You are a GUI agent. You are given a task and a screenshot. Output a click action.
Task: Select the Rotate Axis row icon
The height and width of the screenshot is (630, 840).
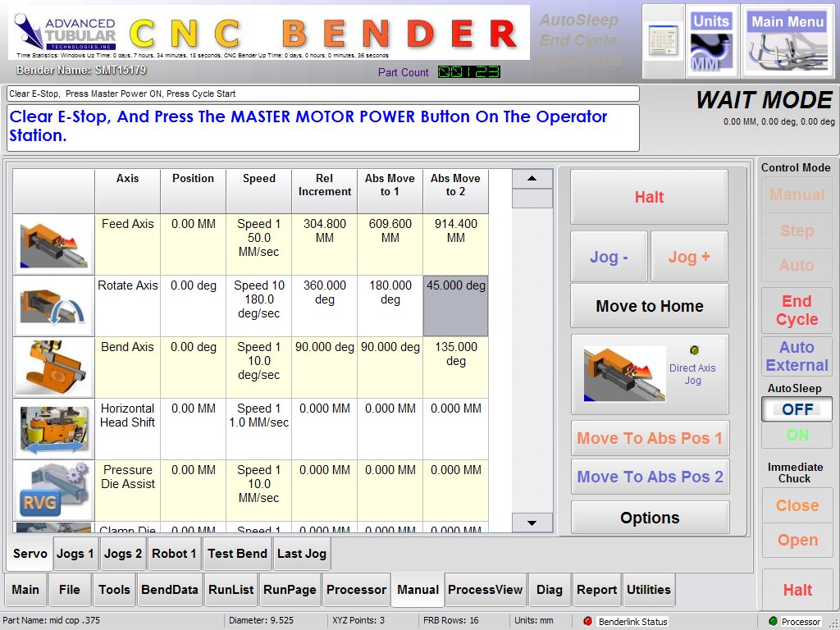point(53,306)
